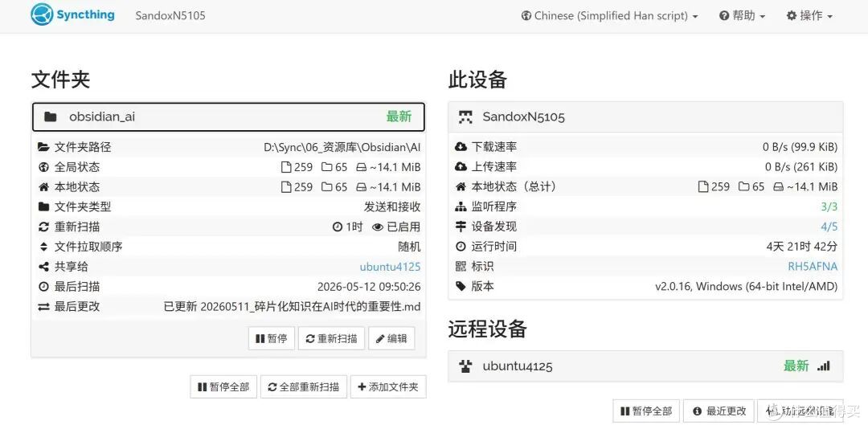Pause the obsidian_ai folder with 暂停
The height and width of the screenshot is (429, 868).
pyautogui.click(x=272, y=338)
